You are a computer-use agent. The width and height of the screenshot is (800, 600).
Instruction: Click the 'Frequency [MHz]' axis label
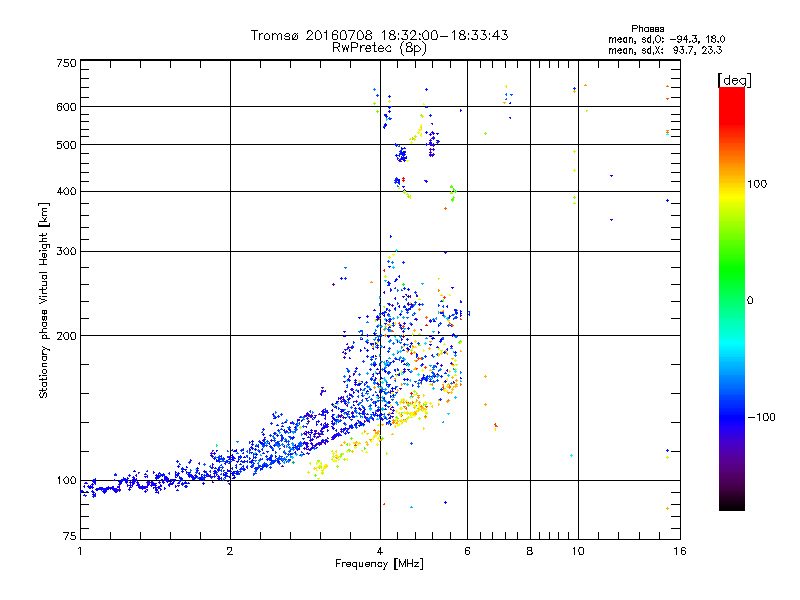379,564
